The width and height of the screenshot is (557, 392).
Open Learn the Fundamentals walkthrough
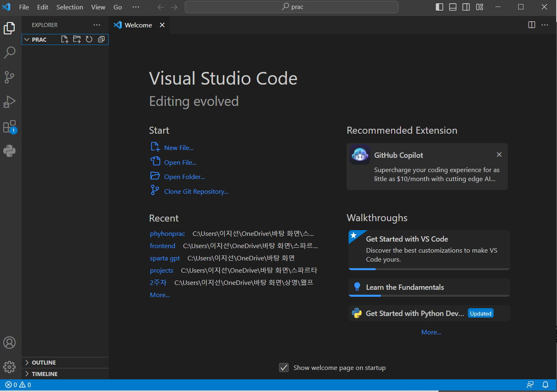[x=429, y=287]
